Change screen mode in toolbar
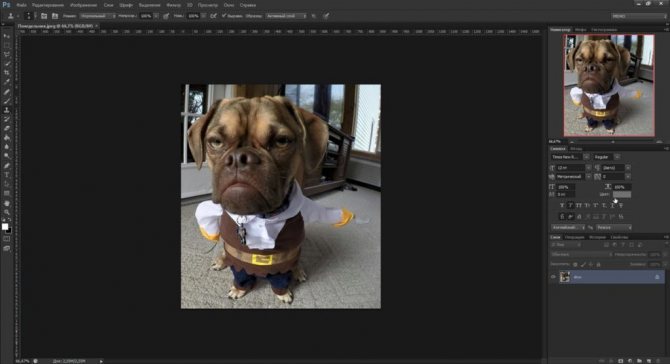The width and height of the screenshot is (670, 364). [6, 248]
